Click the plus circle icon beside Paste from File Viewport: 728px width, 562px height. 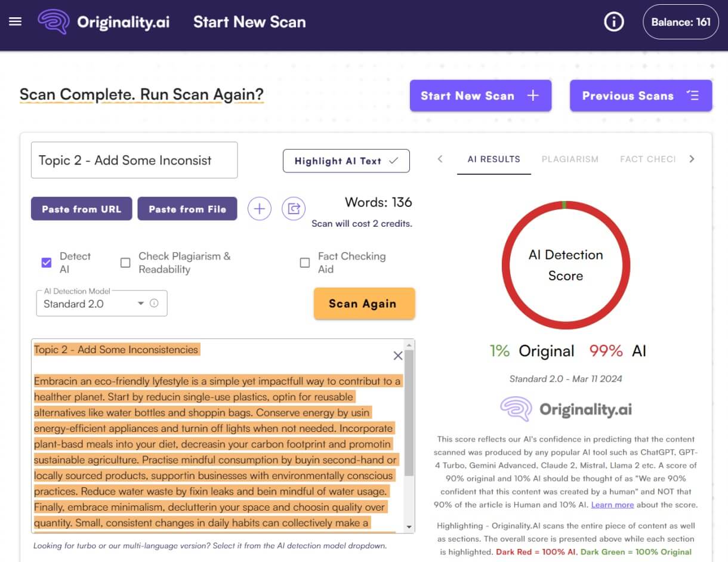[259, 209]
